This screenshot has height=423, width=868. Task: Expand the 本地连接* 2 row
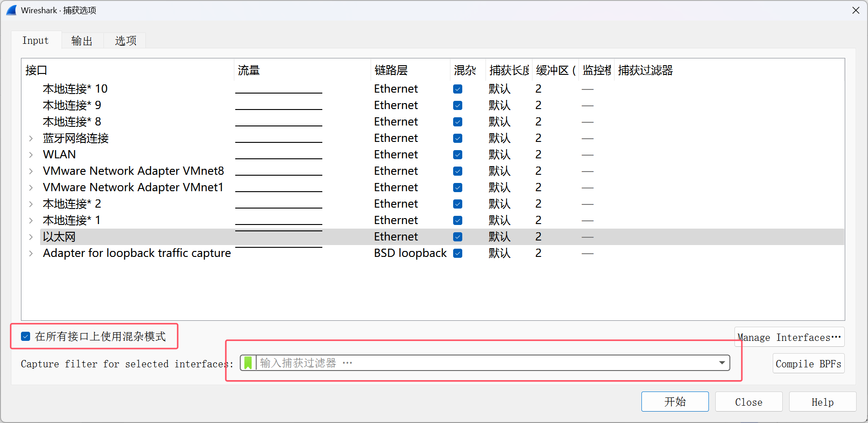tap(31, 204)
